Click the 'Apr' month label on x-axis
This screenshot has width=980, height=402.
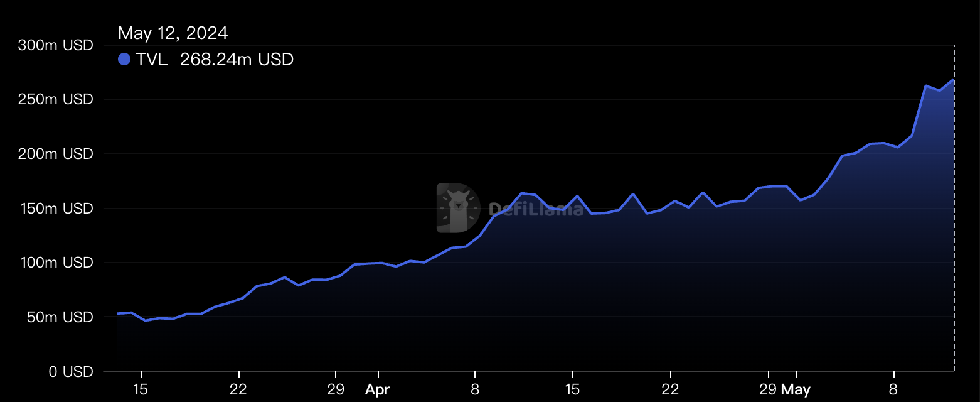click(378, 390)
